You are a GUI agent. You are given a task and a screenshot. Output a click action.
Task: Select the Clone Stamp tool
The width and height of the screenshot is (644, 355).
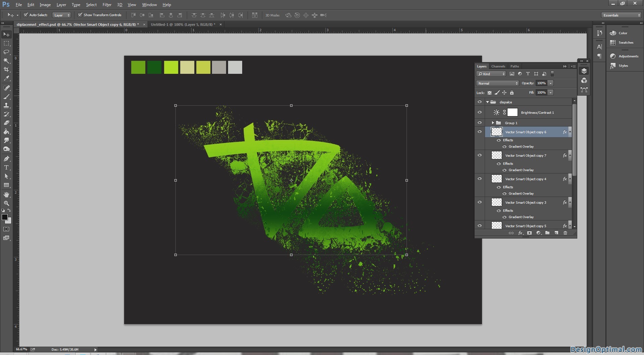(6, 105)
